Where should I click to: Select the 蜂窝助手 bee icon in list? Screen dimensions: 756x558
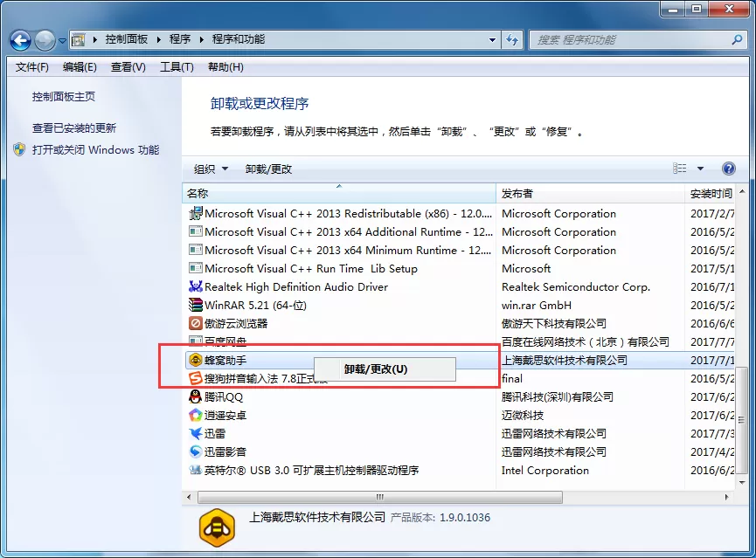pyautogui.click(x=195, y=360)
